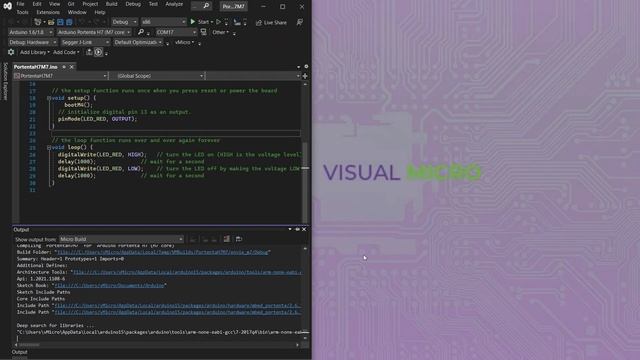Image resolution: width=640 pixels, height=360 pixels.
Task: Open the Edit menu
Action: point(37,4)
